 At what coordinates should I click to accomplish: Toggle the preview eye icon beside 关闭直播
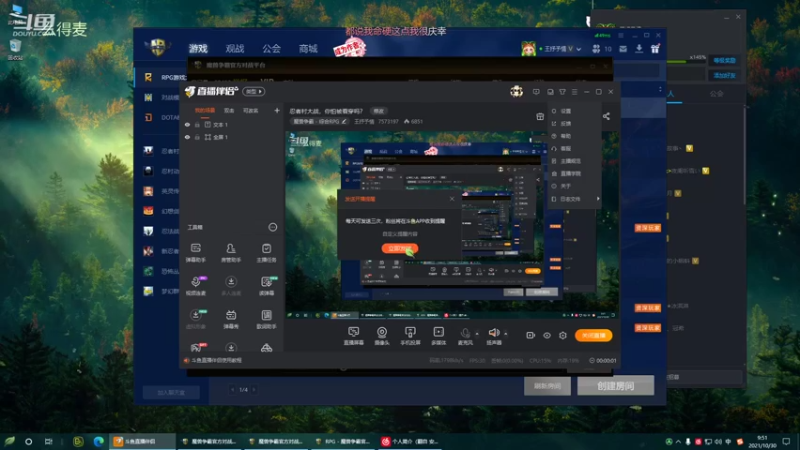pyautogui.click(x=547, y=335)
